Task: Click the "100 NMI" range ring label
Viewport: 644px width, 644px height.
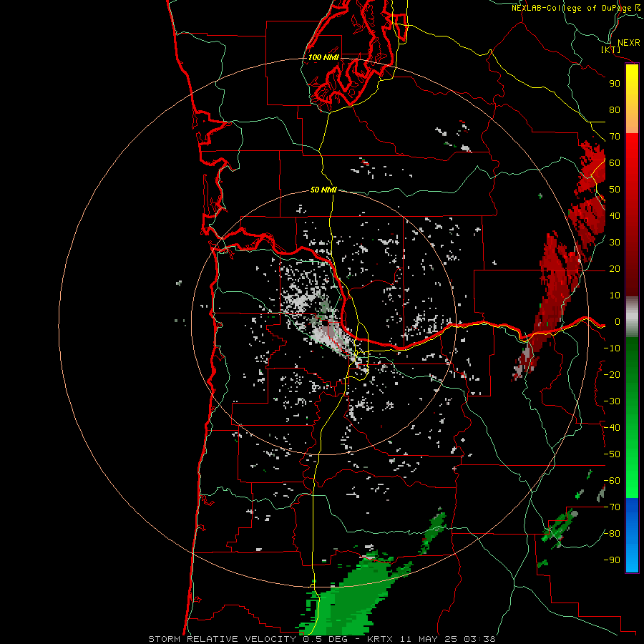Action: tap(323, 57)
